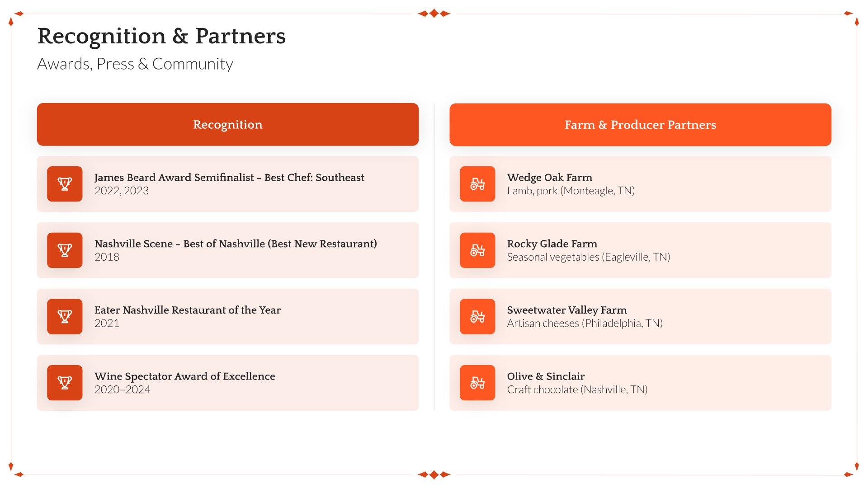Image resolution: width=868 pixels, height=488 pixels.
Task: Select trophy icon for Eater Nashville award
Action: coord(65,316)
